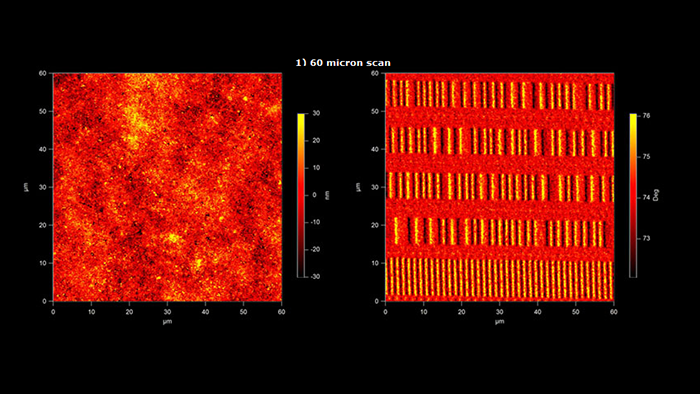Click the '20' label on nm colorbar

pos(316,141)
